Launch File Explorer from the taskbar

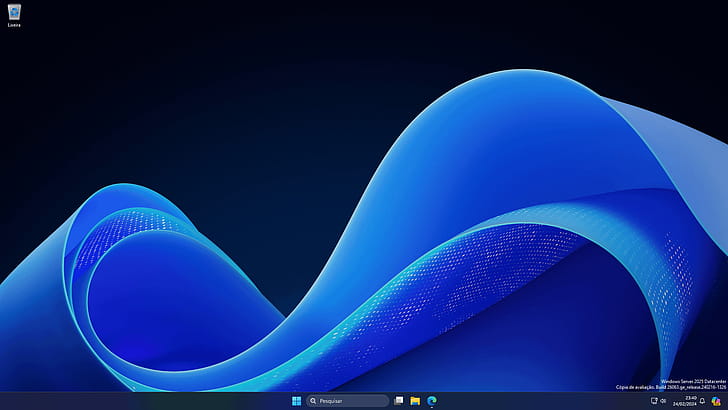click(x=415, y=401)
